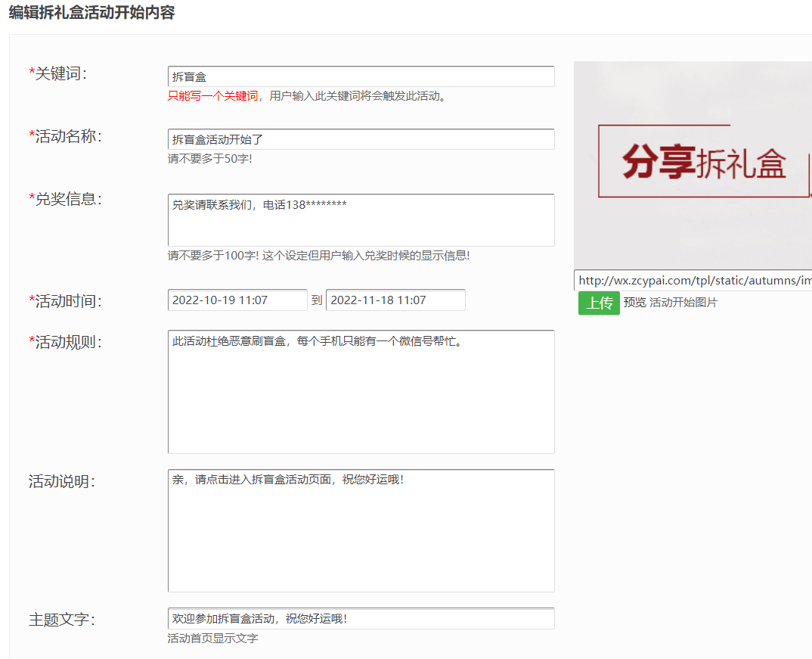
Task: Focus the 主题文字 input field
Action: pos(361,619)
